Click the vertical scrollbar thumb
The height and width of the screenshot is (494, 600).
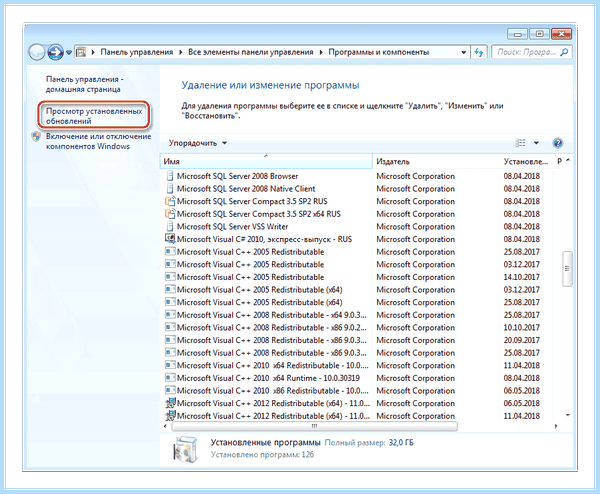[567, 269]
